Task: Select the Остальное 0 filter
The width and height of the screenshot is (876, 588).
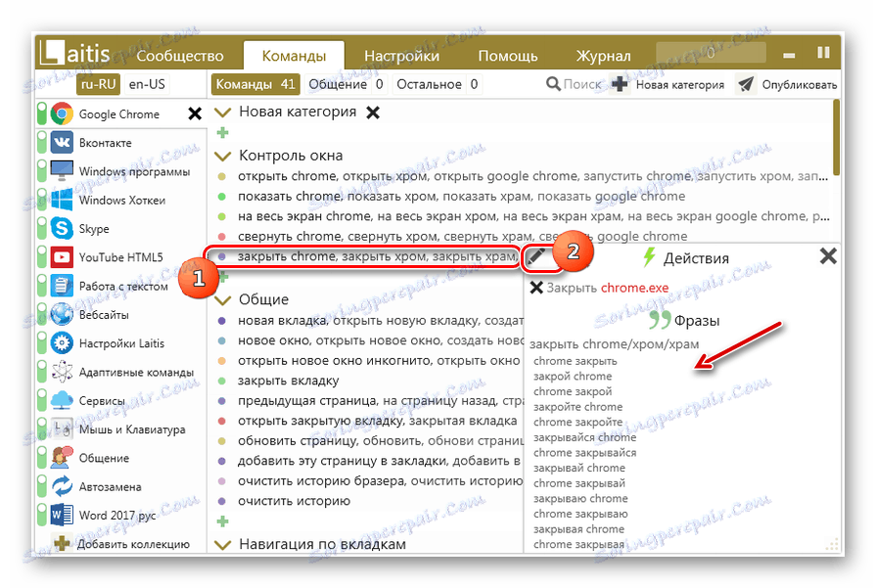Action: pyautogui.click(x=437, y=84)
